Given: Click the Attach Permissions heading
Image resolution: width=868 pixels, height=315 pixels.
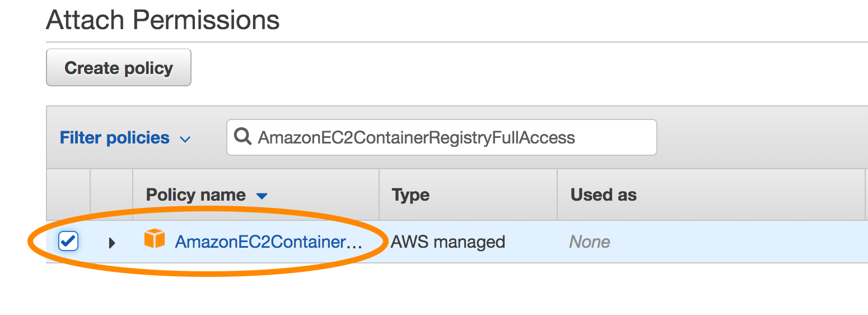Looking at the screenshot, I should point(163,20).
